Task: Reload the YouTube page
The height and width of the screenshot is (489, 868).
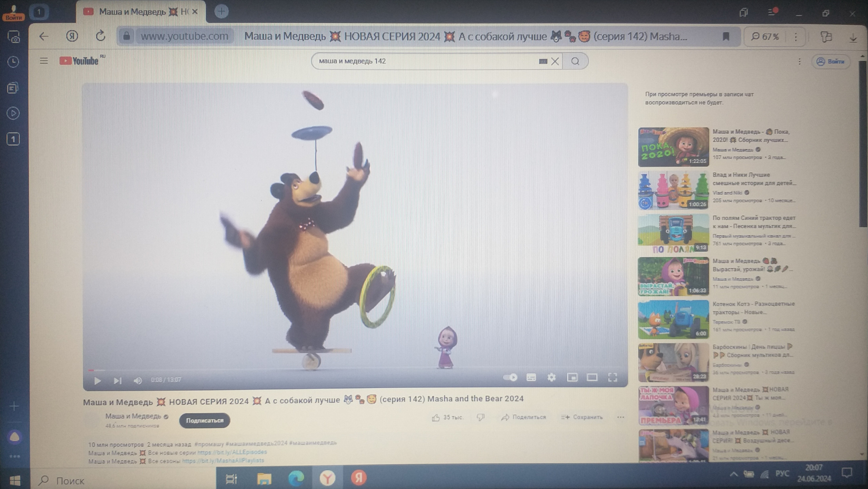Action: tap(100, 36)
